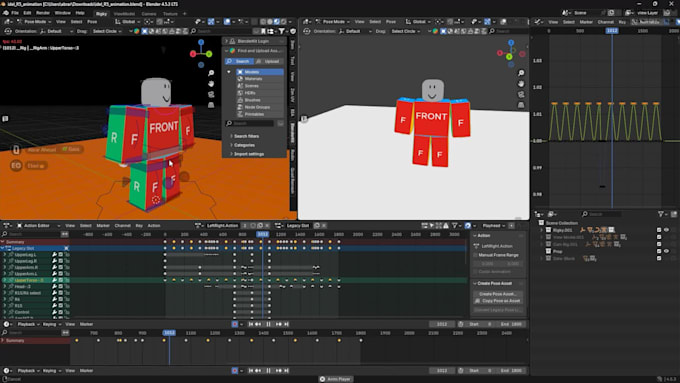Open the Action Editor mode dropdown
The height and width of the screenshot is (383, 680).
coord(39,226)
